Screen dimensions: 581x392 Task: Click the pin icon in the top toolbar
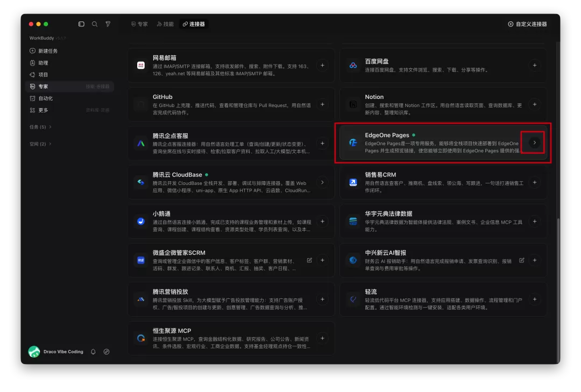(x=108, y=24)
